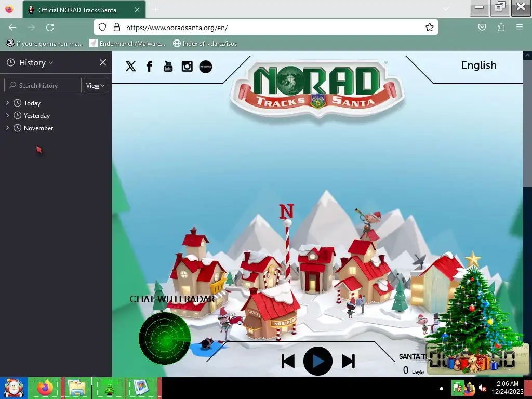This screenshot has height=399, width=532.
Task: Switch to the Official NORAD Tracks Santa tab
Action: pos(77,10)
